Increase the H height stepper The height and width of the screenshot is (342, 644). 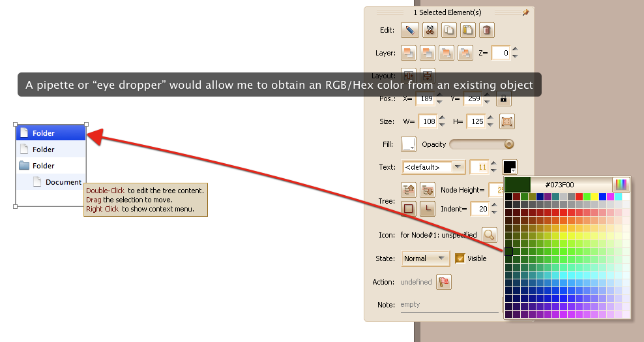(x=490, y=118)
